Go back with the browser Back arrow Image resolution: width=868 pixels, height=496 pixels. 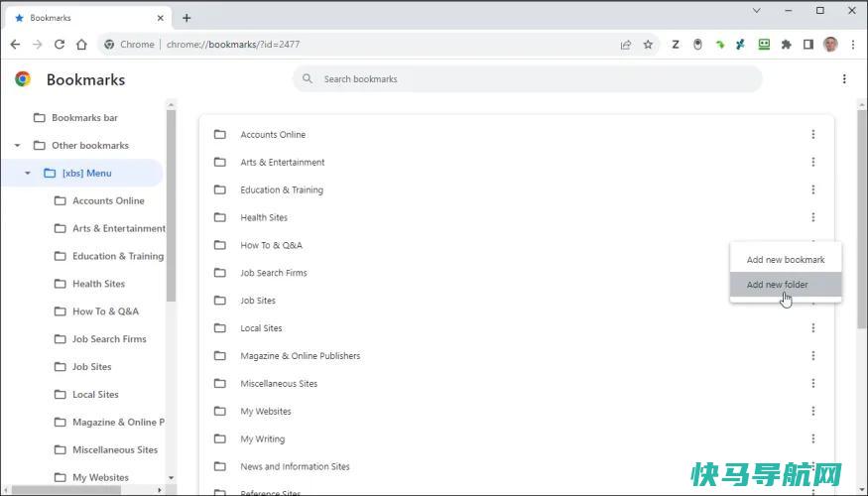pyautogui.click(x=15, y=45)
